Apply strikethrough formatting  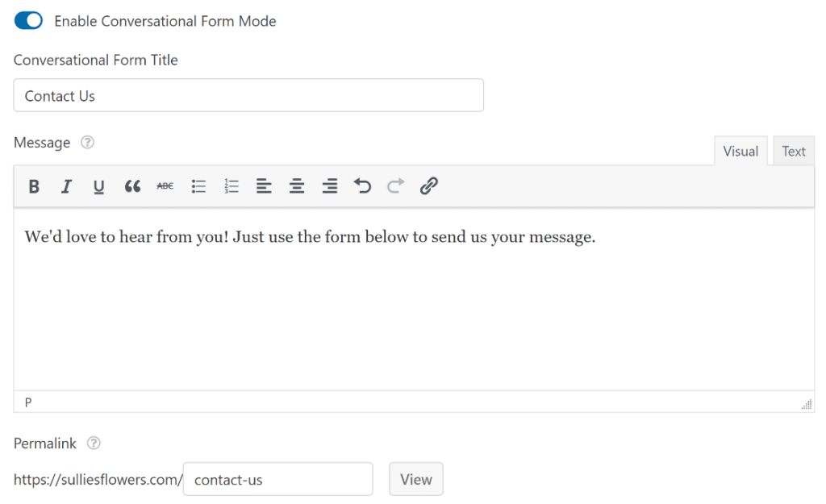tap(165, 186)
